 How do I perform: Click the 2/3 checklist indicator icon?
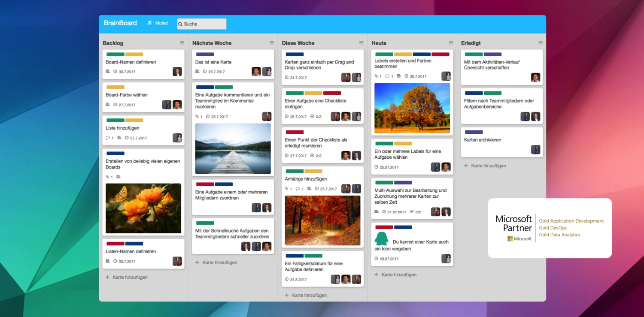tap(312, 156)
